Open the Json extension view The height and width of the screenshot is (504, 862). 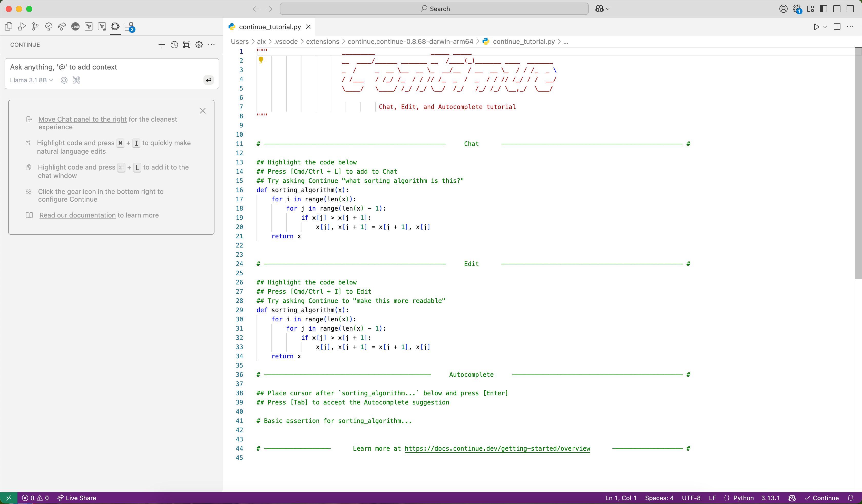pyautogui.click(x=75, y=27)
